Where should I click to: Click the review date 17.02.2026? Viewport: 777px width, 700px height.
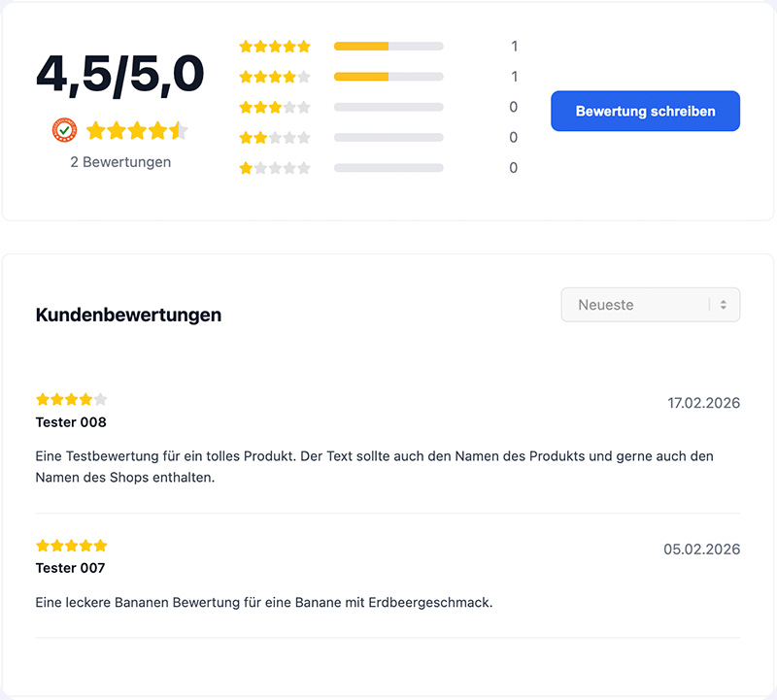703,402
